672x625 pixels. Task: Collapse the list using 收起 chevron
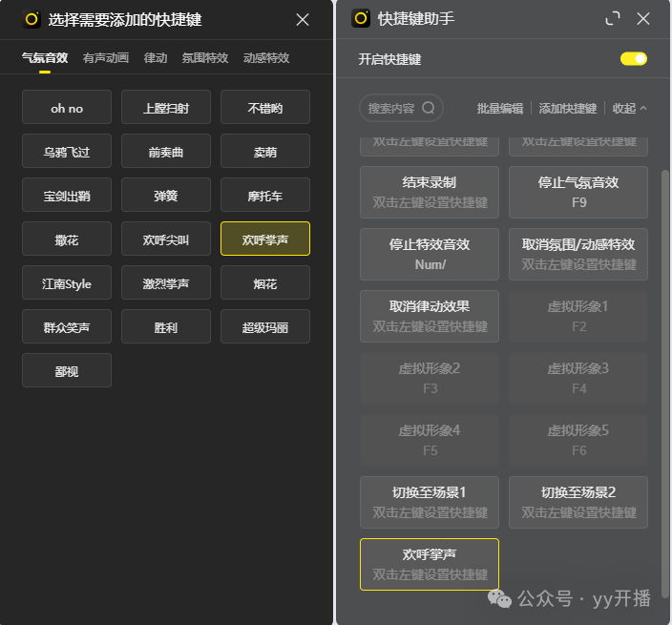coord(642,109)
